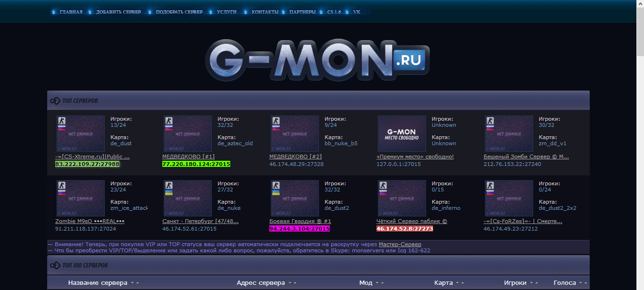Click the Counter-Strike icon on the Бешеный Зомби Сервер thumbnail
Viewport: 644px width, 290px height.
(x=490, y=121)
